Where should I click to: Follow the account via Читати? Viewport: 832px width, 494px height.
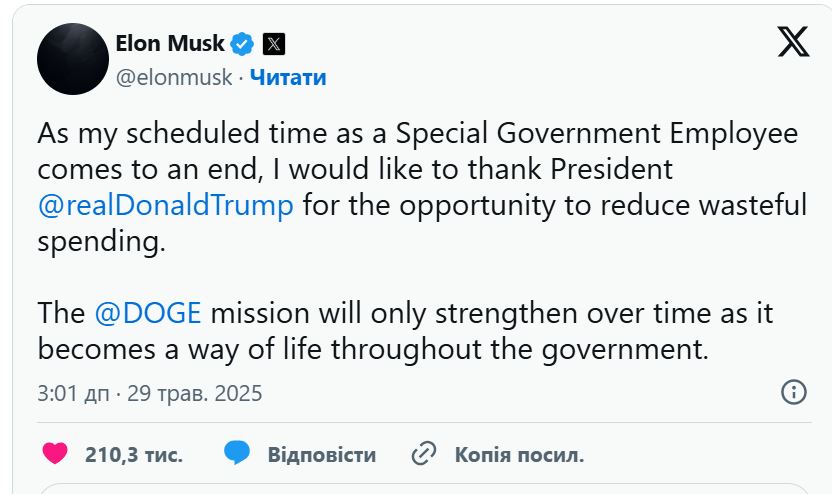[287, 77]
